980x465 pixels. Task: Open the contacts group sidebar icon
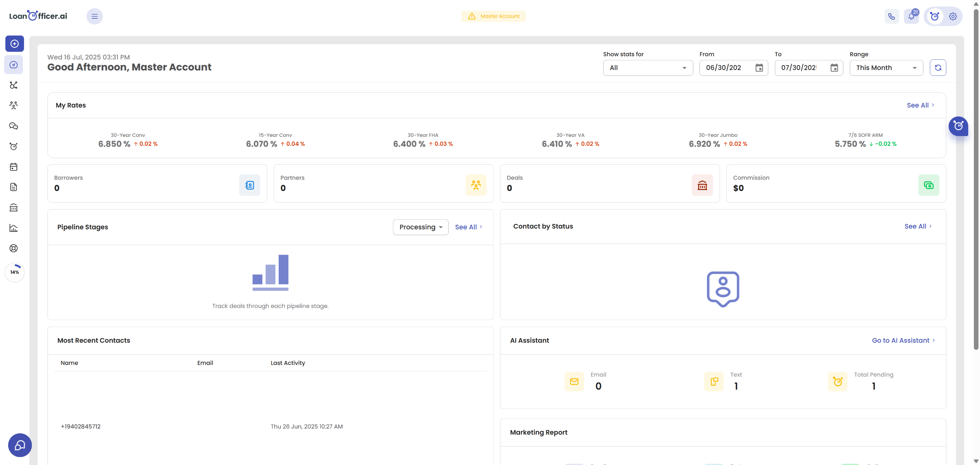coord(14,105)
